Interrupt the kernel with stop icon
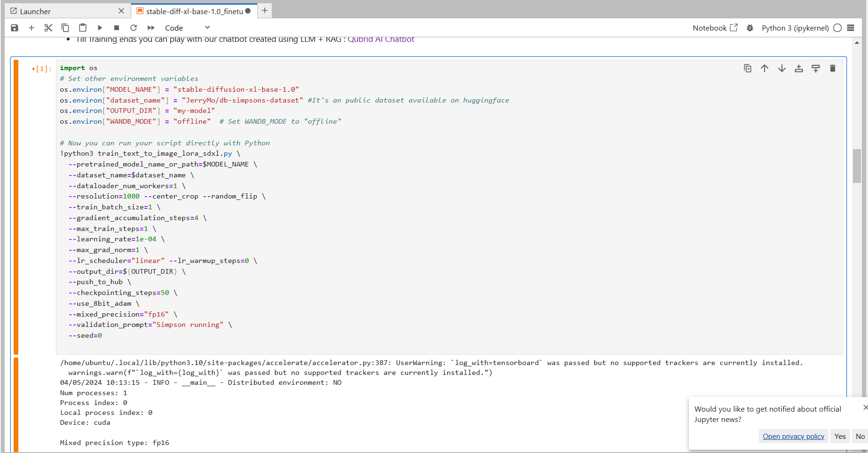 (x=117, y=28)
